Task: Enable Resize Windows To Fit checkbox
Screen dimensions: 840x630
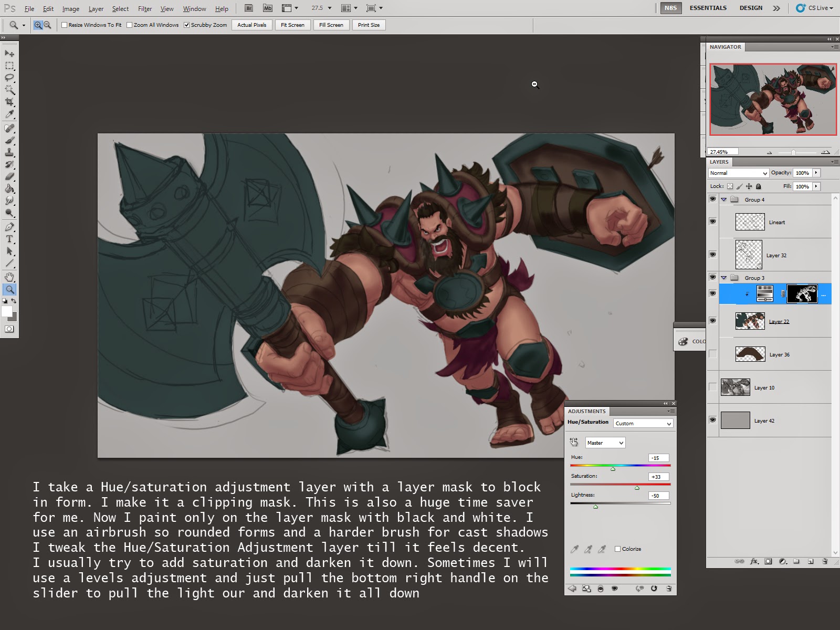Action: [x=65, y=25]
